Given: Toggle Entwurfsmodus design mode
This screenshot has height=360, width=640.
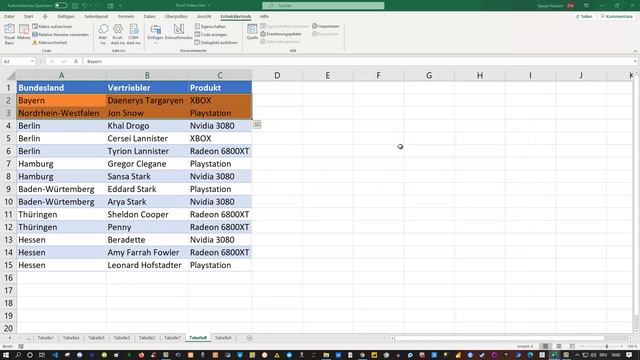Looking at the screenshot, I should [x=179, y=32].
